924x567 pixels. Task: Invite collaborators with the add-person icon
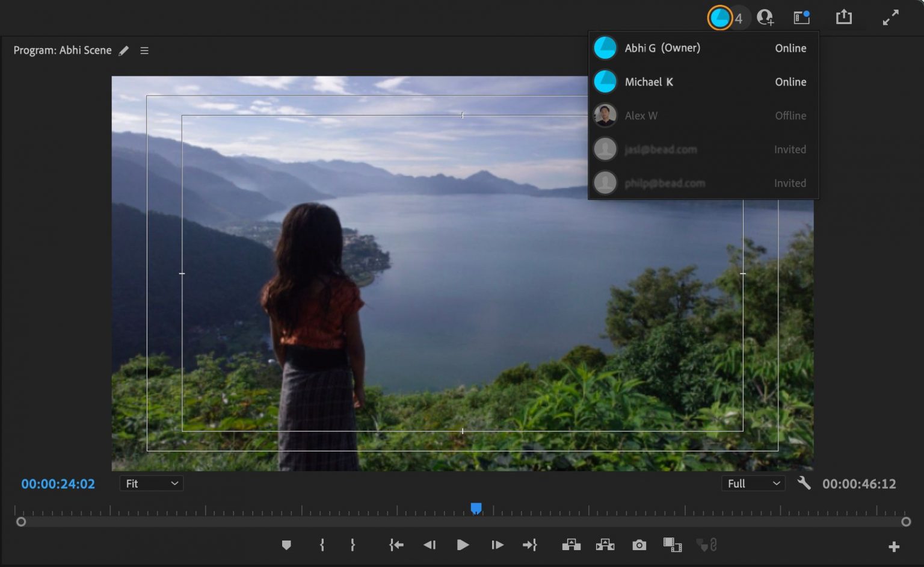(x=765, y=17)
